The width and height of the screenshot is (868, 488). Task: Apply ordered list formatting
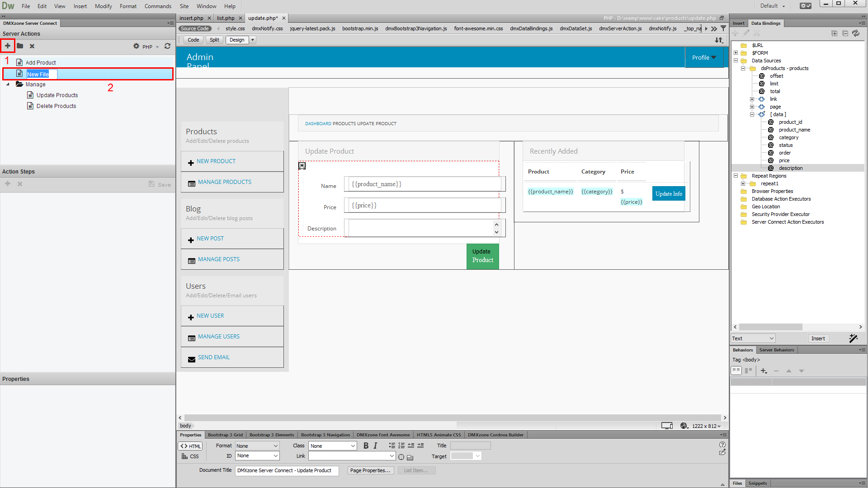coord(401,446)
